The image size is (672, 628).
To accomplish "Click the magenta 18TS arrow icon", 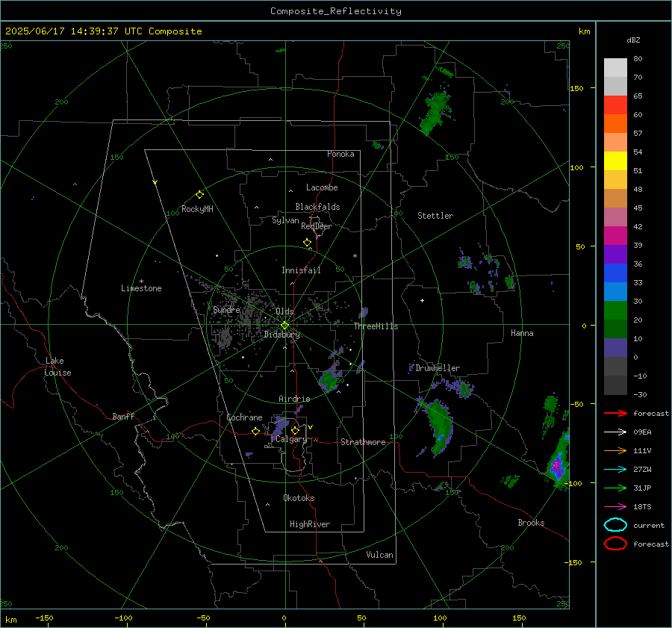I will 615,507.
